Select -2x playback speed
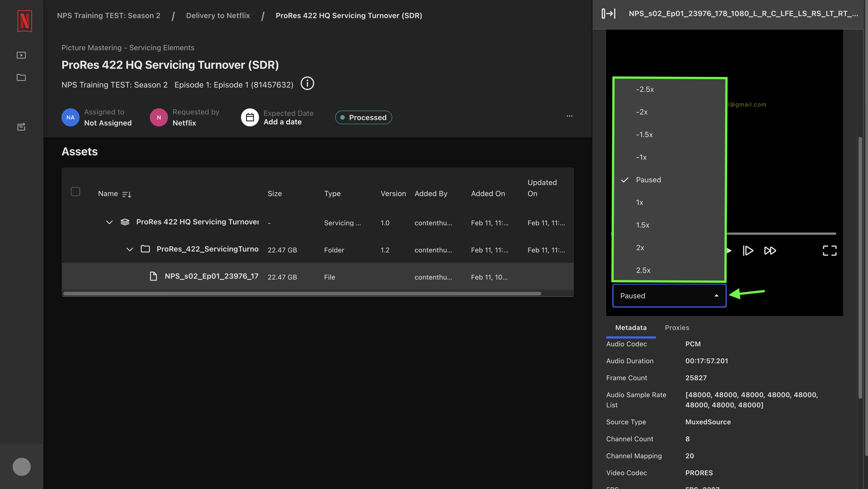This screenshot has width=868, height=489. click(670, 112)
